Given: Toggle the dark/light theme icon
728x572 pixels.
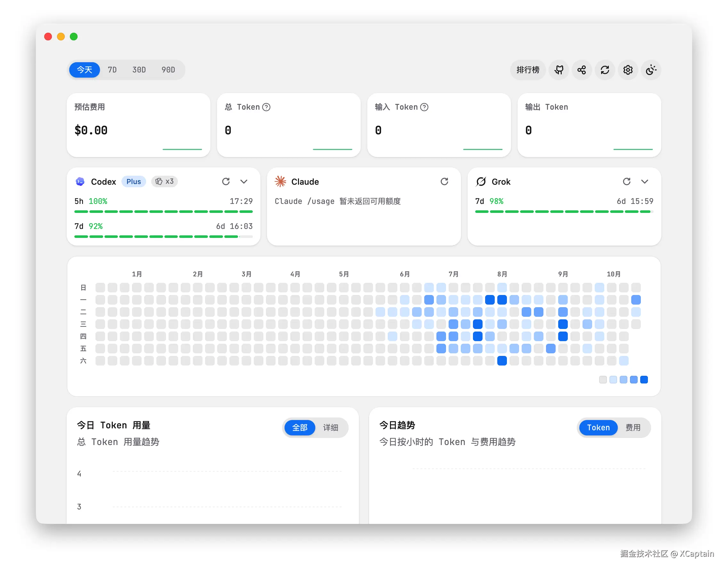Looking at the screenshot, I should 651,70.
